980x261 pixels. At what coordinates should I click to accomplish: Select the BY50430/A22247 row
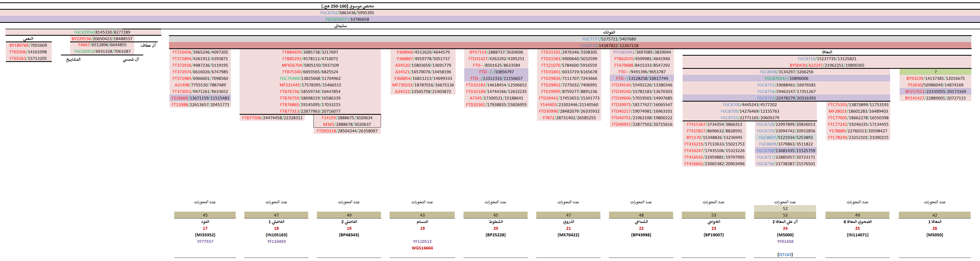pyautogui.click(x=826, y=65)
